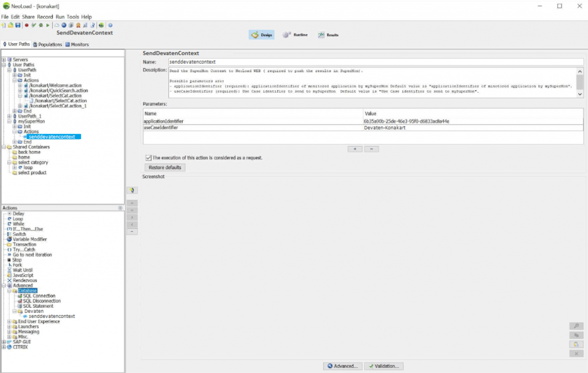
Task: Close the Actions panel with its X icon
Action: 120,208
